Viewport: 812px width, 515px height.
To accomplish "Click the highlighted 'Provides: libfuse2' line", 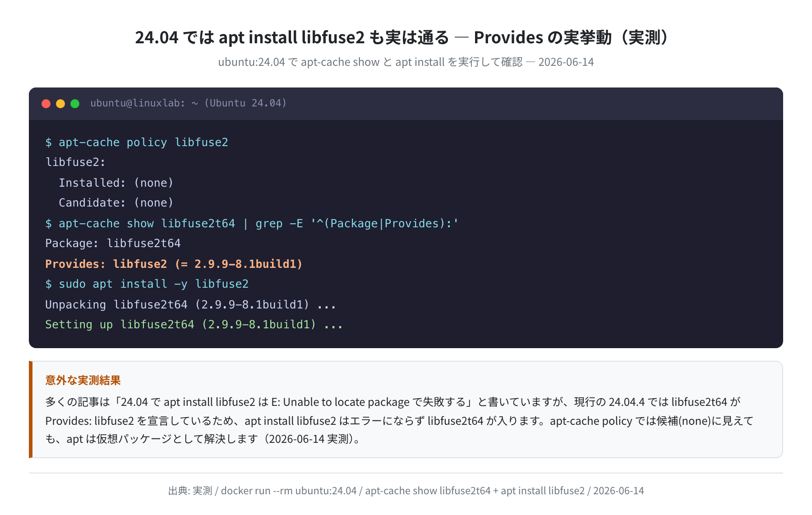I will coord(174,264).
